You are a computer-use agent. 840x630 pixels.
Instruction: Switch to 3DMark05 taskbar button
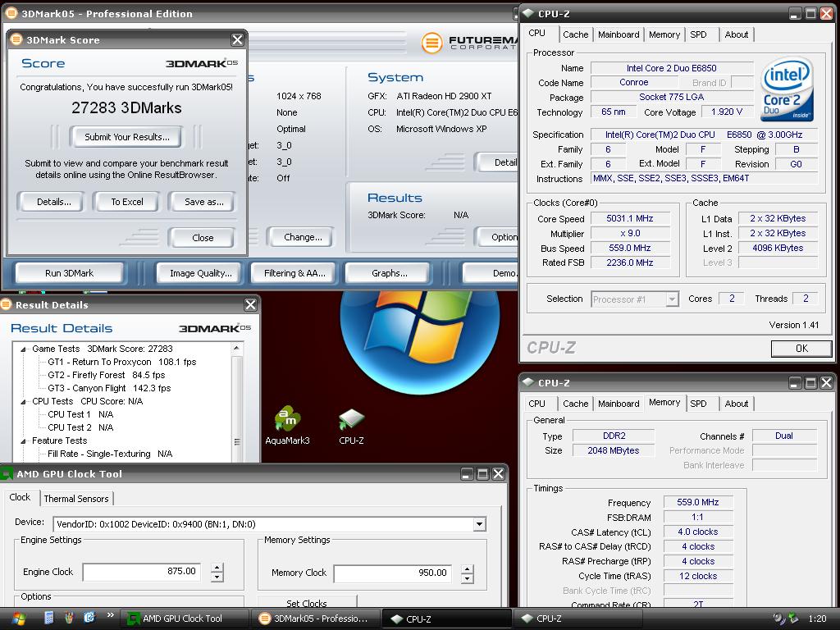(316, 619)
